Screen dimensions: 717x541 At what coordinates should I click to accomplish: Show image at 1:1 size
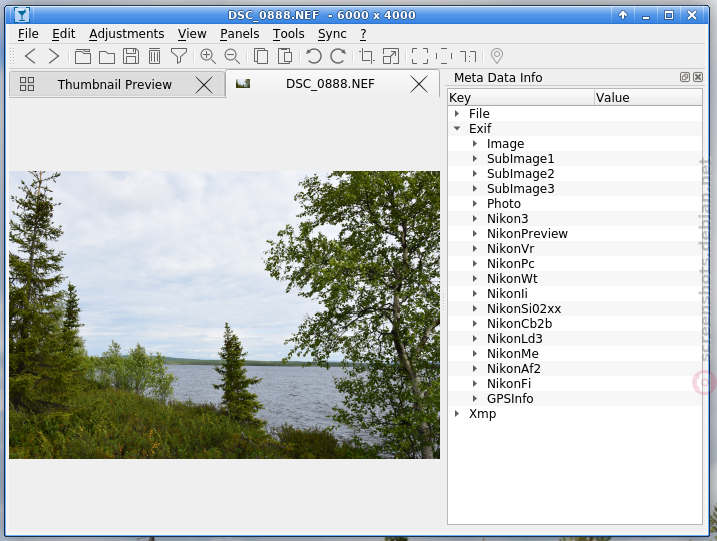pyautogui.click(x=468, y=57)
